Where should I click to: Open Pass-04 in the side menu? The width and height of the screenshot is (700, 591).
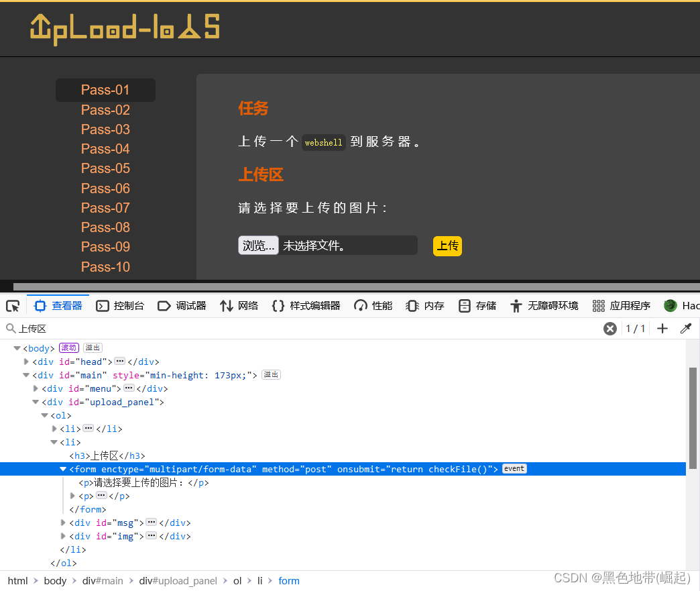point(105,149)
